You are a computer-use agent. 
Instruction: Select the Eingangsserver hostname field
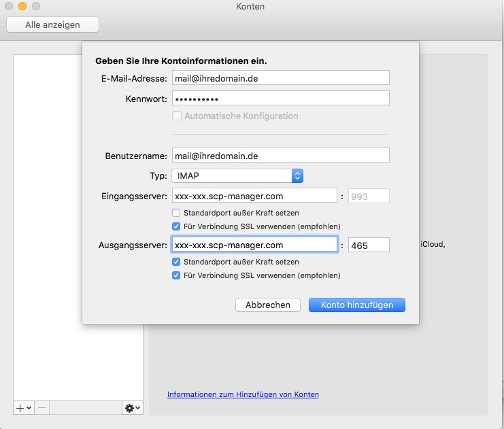[x=254, y=196]
